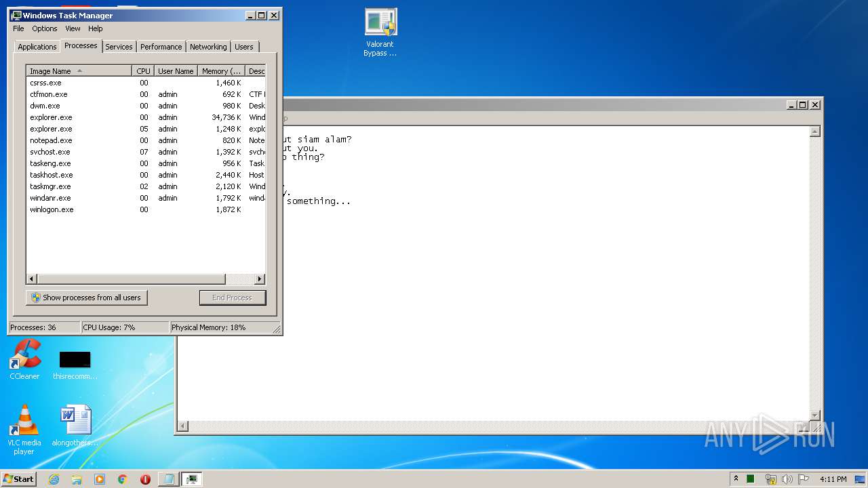Open the CCleaner desktop shortcut

[x=24, y=359]
